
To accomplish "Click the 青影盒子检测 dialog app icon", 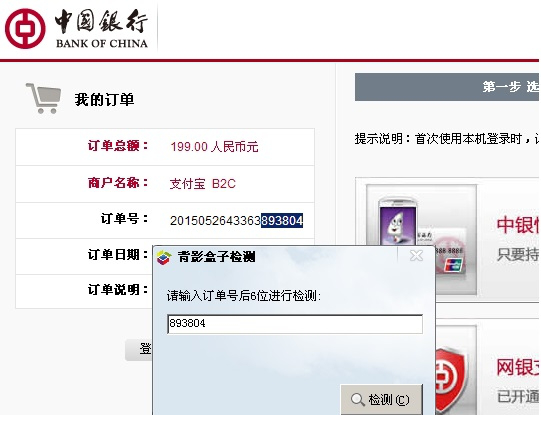I will tap(164, 257).
